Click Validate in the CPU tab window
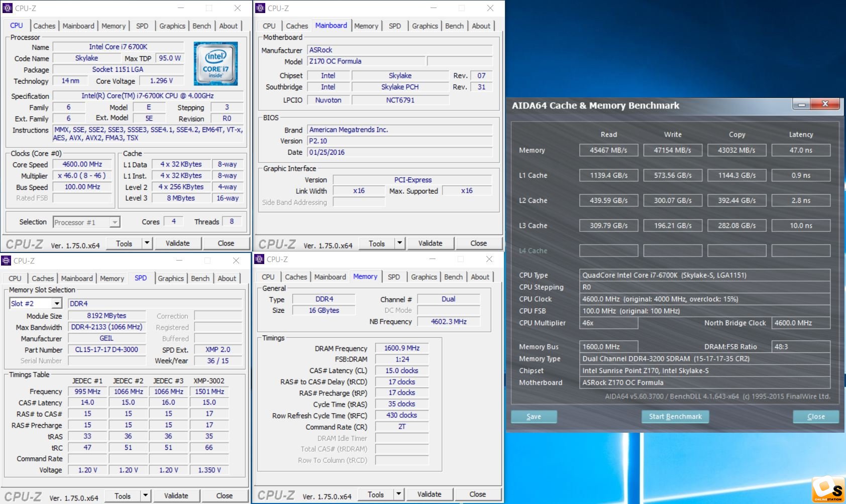This screenshot has height=504, width=846. [x=178, y=243]
